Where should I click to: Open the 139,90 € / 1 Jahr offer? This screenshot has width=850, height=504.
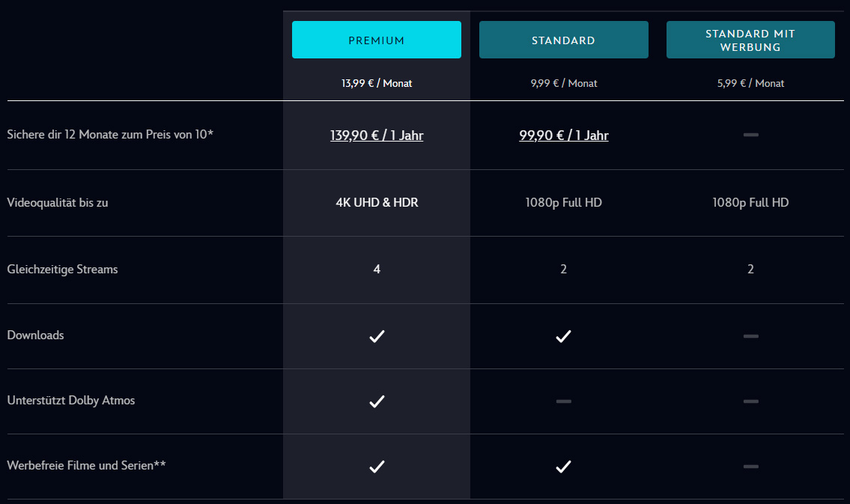377,136
